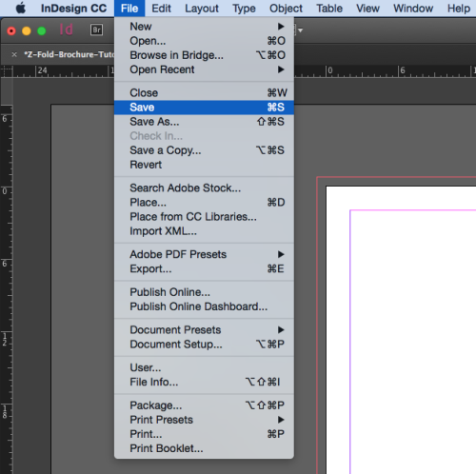Choose Print... from File menu
476x474 pixels.
204,434
